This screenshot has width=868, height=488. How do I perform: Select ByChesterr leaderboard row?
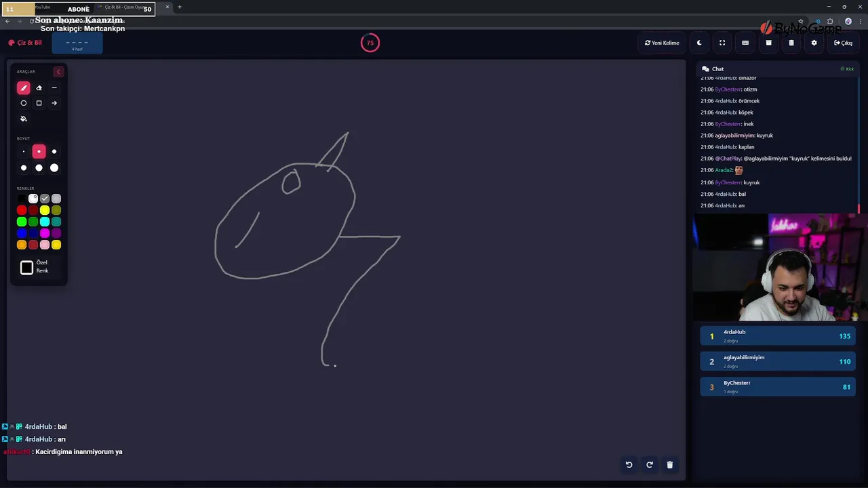click(778, 386)
